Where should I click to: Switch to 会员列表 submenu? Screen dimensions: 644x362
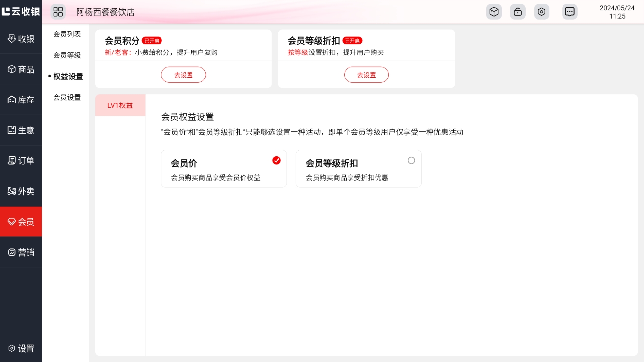click(x=67, y=34)
